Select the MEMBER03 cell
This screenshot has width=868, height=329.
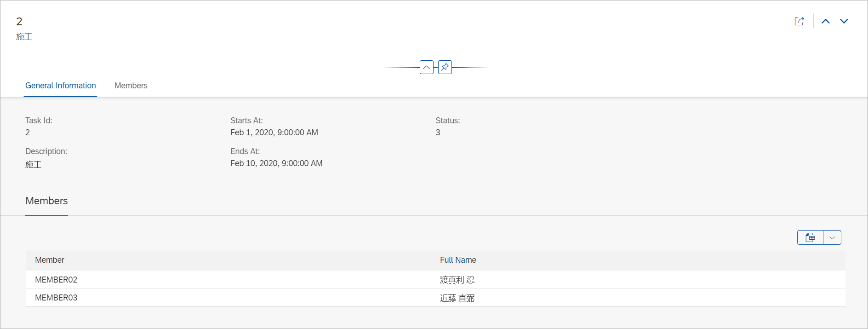click(56, 298)
